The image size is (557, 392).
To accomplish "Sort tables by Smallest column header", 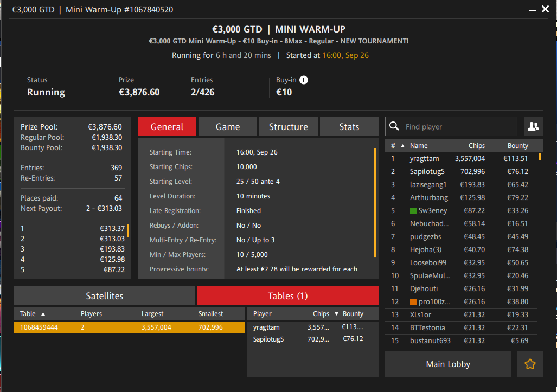I will pyautogui.click(x=210, y=314).
